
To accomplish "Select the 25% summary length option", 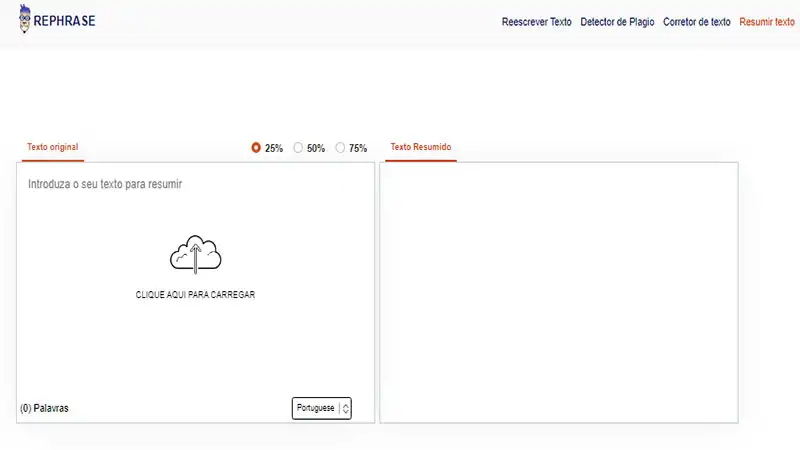I will coord(257,148).
